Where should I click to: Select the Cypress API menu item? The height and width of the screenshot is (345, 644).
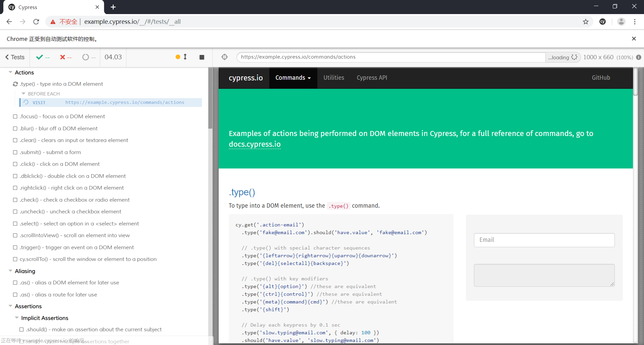point(372,78)
